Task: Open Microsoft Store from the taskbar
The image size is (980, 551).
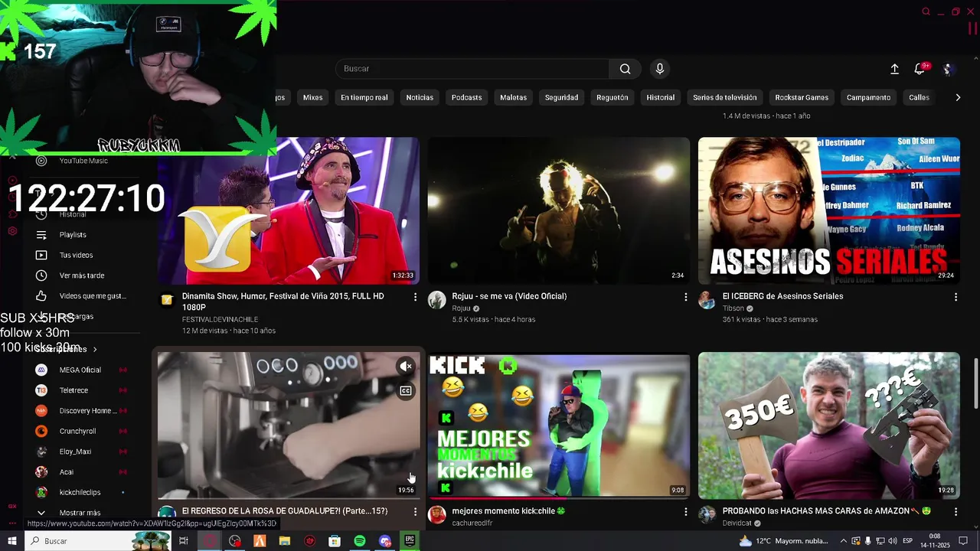Action: (335, 541)
